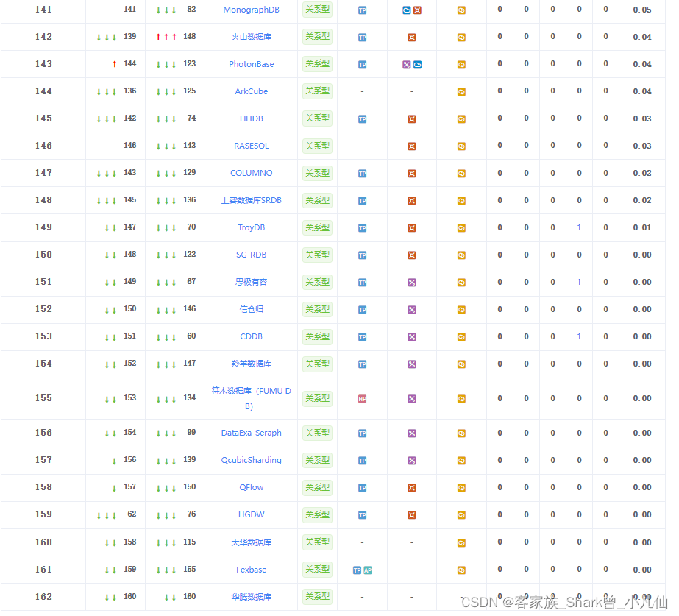The width and height of the screenshot is (679, 616).
Task: Open the 信仓归 link
Action: pos(251,309)
